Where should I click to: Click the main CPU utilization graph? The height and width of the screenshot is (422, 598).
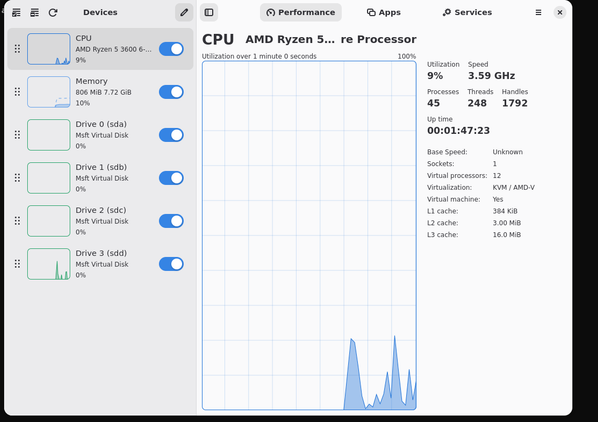tap(309, 236)
